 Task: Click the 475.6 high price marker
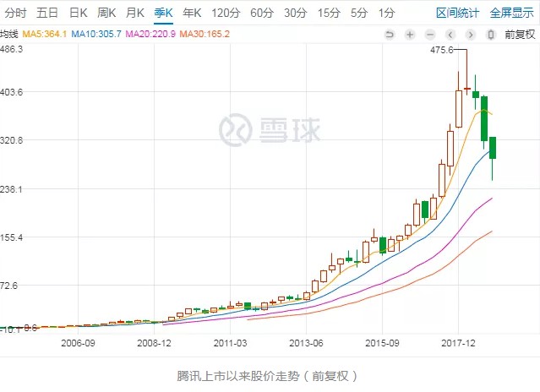442,50
